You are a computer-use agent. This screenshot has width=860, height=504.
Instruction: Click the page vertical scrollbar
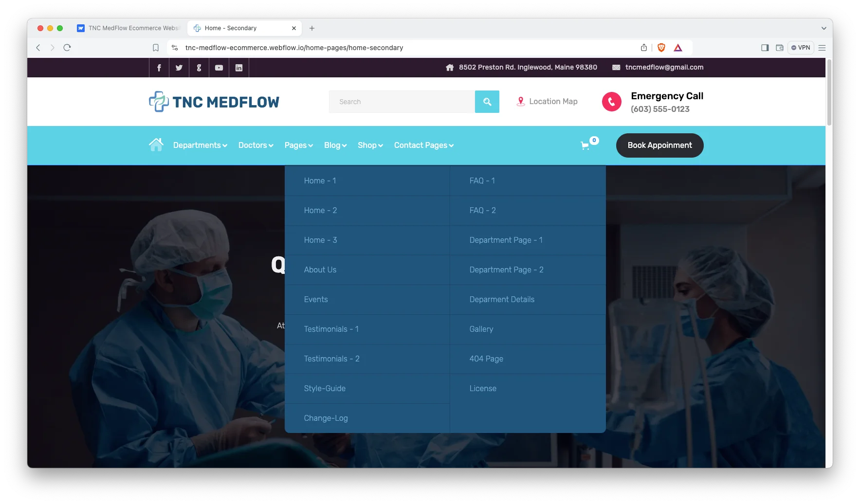[x=829, y=92]
